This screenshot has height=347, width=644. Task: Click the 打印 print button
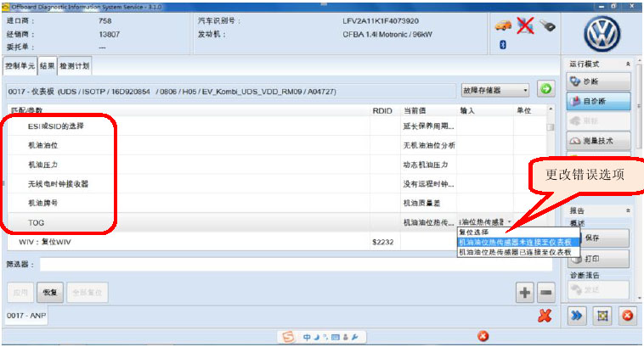(x=599, y=259)
